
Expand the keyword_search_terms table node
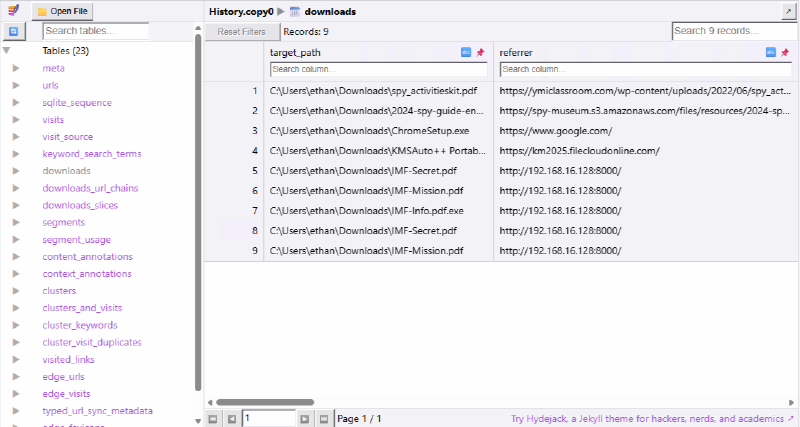(x=16, y=154)
